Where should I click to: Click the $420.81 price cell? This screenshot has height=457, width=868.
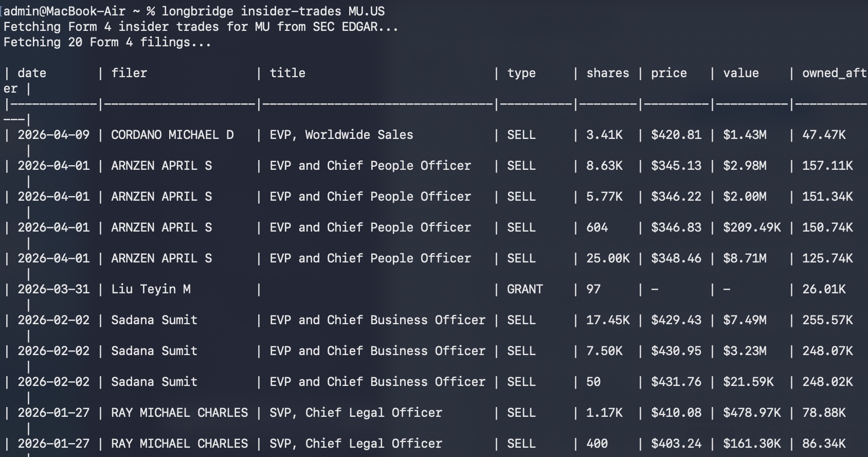click(676, 135)
